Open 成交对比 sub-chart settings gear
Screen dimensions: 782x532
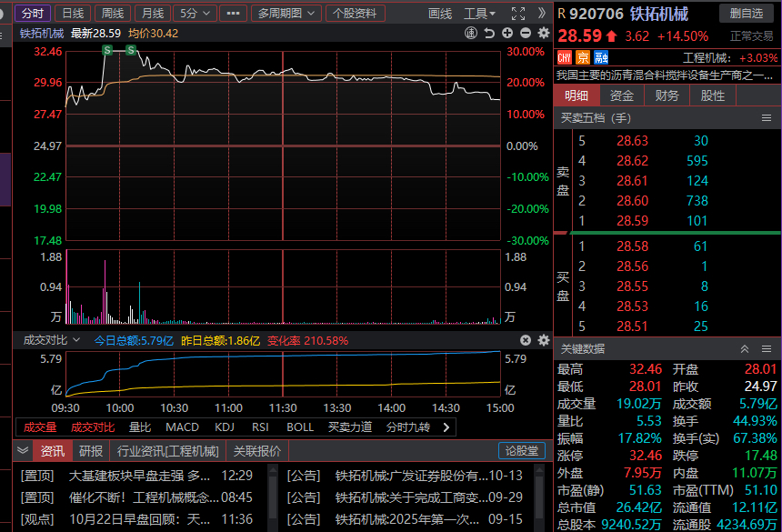pos(544,340)
